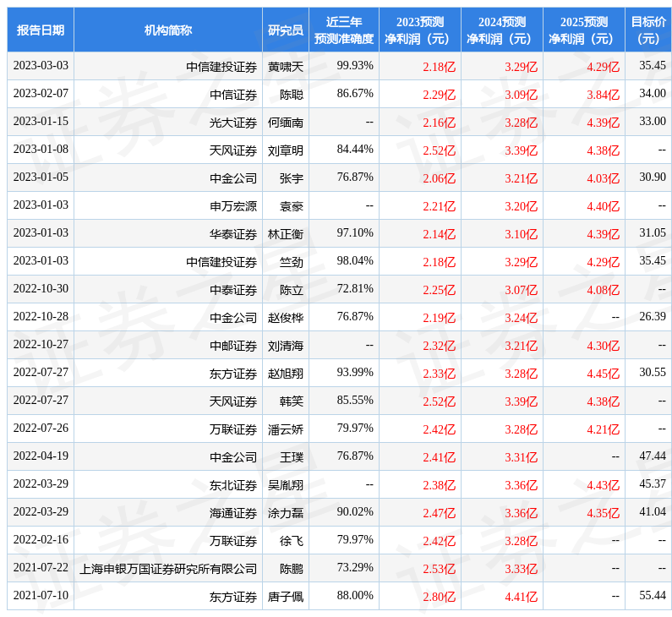672x617 pixels.
Task: Click the 报告日期 column header
Action: (x=41, y=30)
